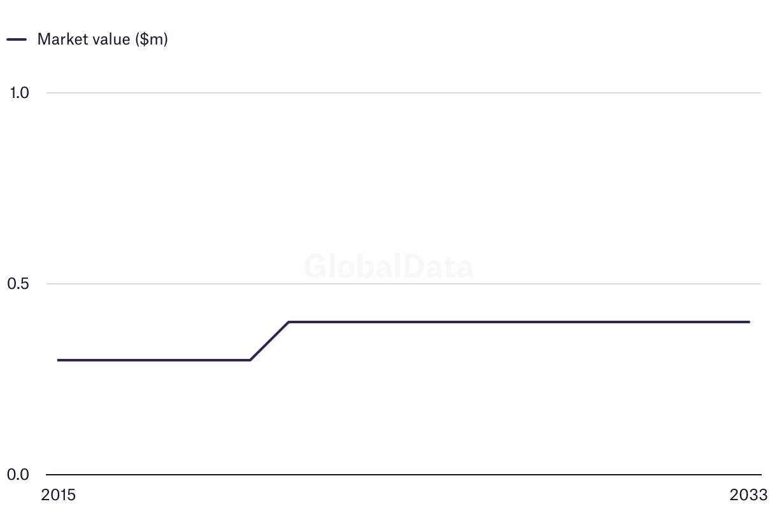
Task: Click the dark x-axis baseline at 0.0
Action: click(404, 475)
